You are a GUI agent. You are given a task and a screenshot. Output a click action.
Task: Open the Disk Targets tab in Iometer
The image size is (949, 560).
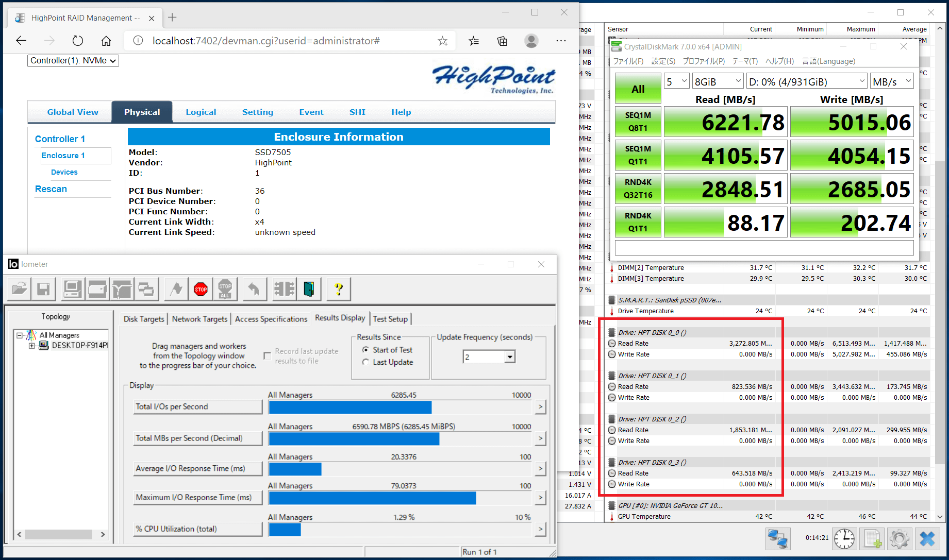pos(144,319)
